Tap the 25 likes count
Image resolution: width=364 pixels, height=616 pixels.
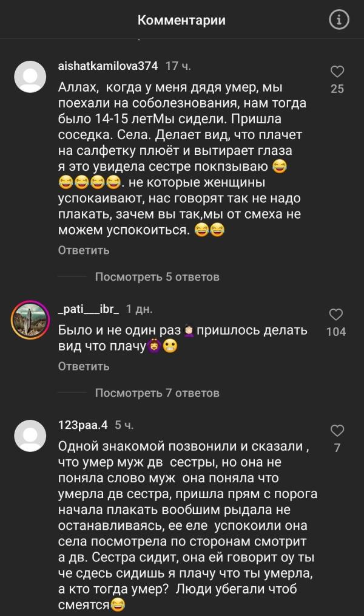point(337,89)
